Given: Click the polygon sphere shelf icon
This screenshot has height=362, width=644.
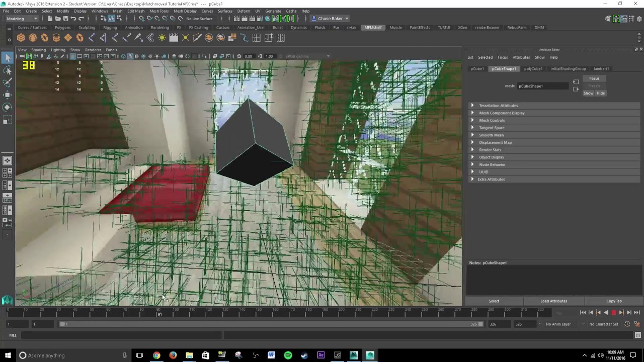Looking at the screenshot, I should coord(33,38).
